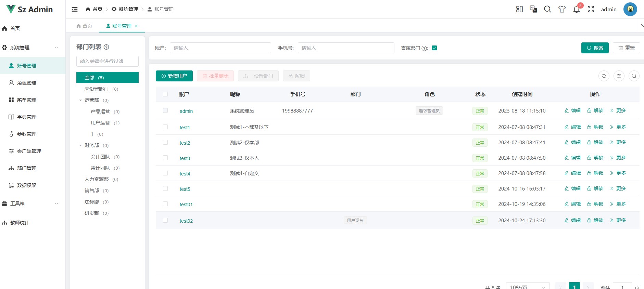
Task: Switch to the 首页 tab
Action: coord(84,26)
